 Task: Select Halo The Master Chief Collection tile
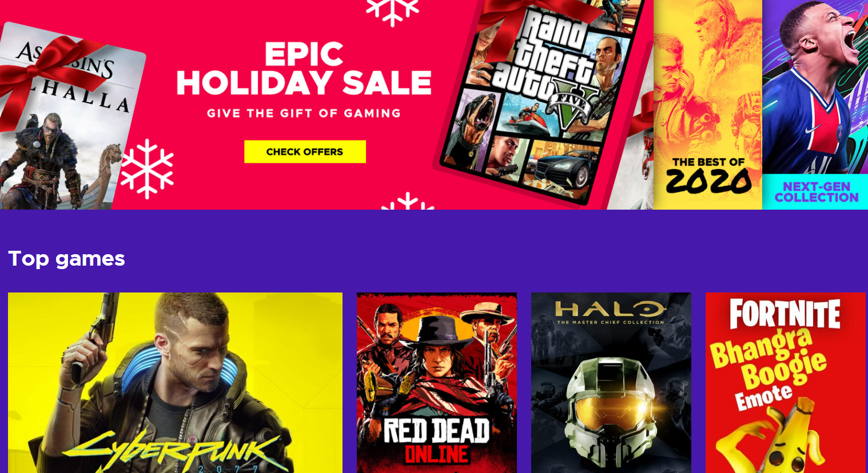click(611, 383)
